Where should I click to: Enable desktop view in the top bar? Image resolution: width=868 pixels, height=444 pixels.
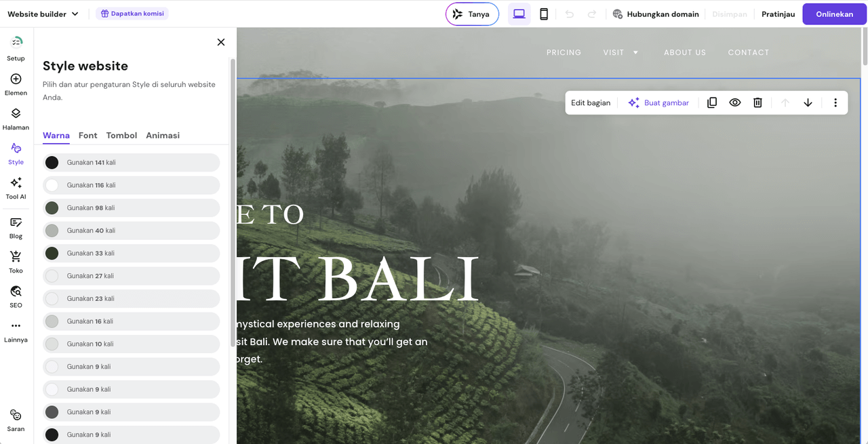pyautogui.click(x=519, y=14)
